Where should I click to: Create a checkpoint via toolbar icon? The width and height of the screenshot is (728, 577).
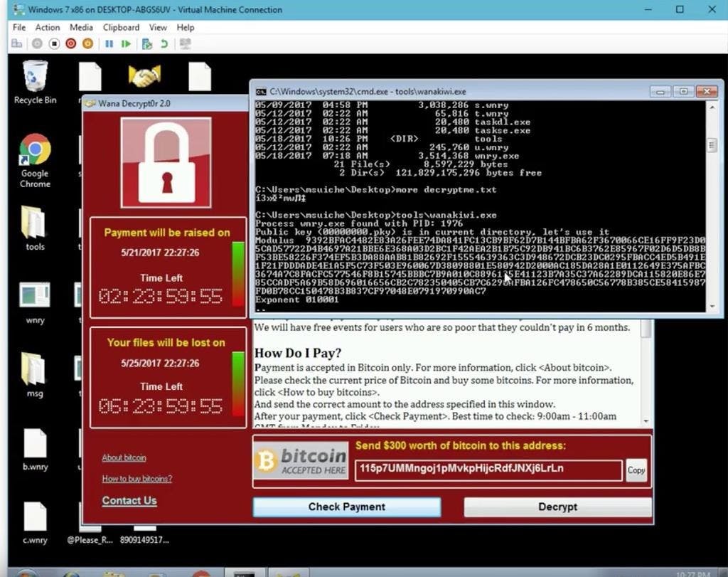tap(147, 43)
